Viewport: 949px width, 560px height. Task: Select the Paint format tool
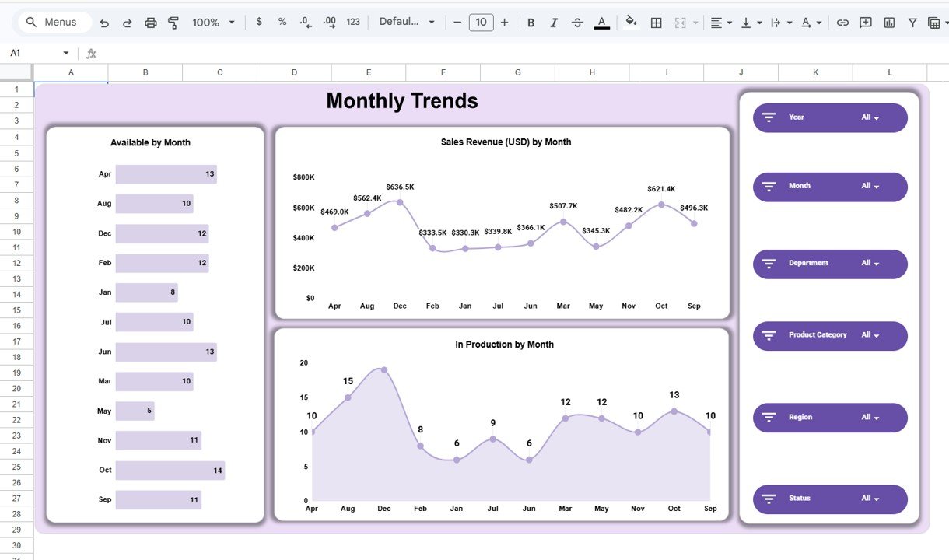173,22
